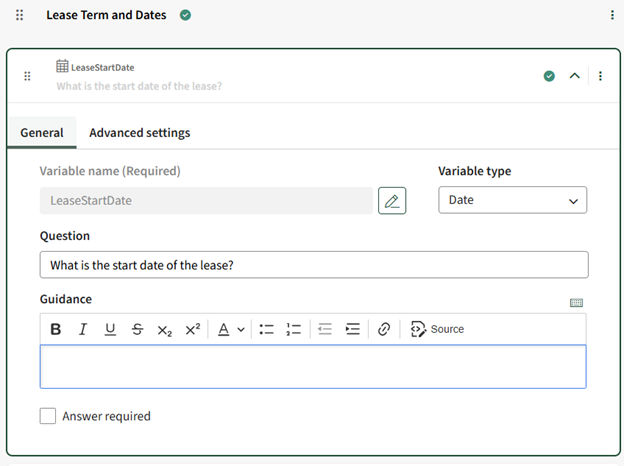This screenshot has width=624, height=466.
Task: Apply Strikethrough formatting
Action: click(x=137, y=329)
